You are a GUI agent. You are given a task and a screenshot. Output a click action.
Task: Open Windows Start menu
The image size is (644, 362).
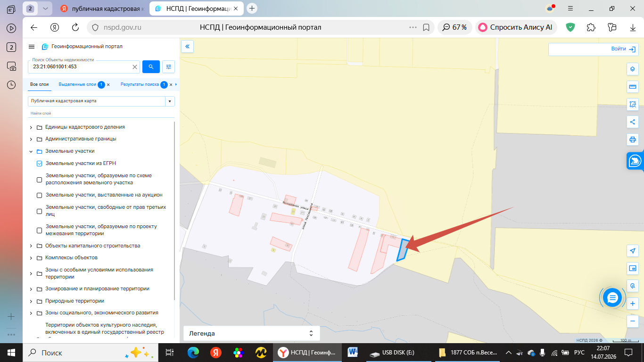(11, 353)
